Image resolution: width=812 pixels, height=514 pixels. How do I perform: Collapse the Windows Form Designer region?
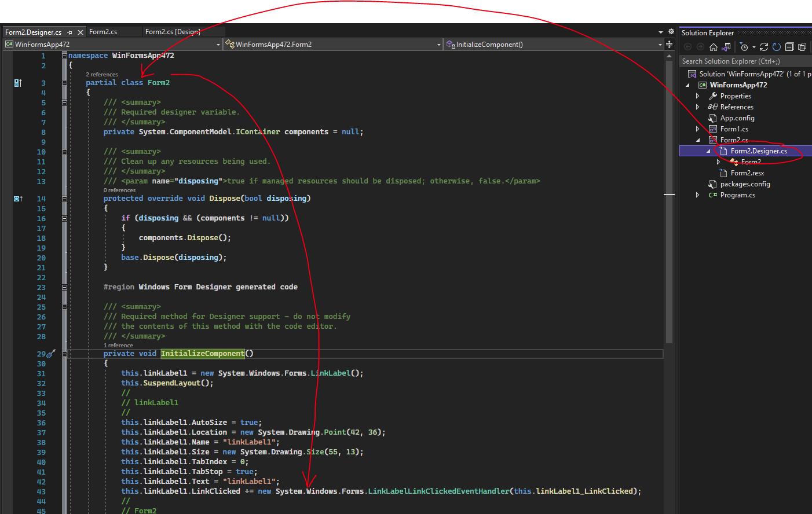tap(64, 287)
